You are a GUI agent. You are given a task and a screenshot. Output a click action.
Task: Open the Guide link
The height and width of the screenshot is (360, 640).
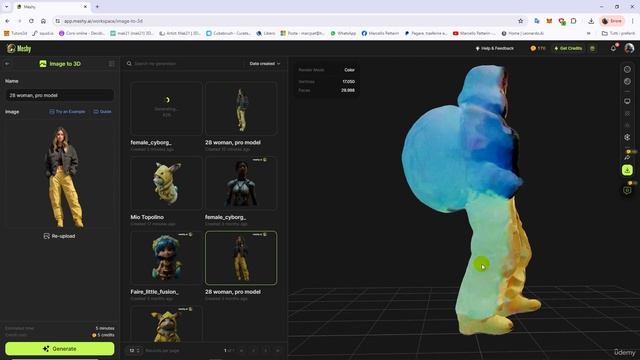102,111
